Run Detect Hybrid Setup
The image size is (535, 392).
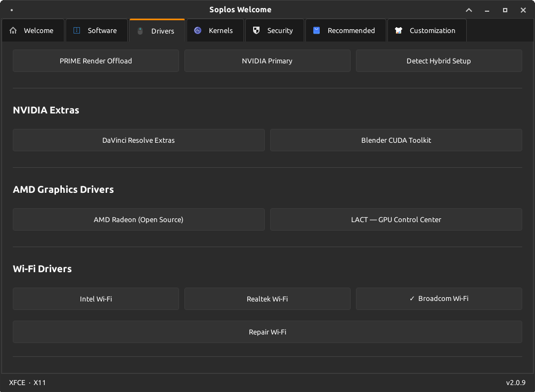(x=439, y=61)
